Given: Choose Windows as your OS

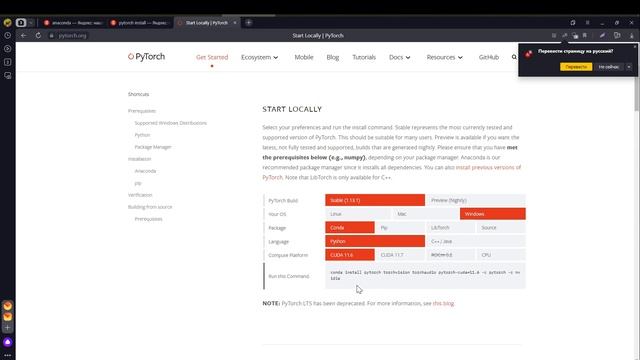Looking at the screenshot, I should coord(493,214).
